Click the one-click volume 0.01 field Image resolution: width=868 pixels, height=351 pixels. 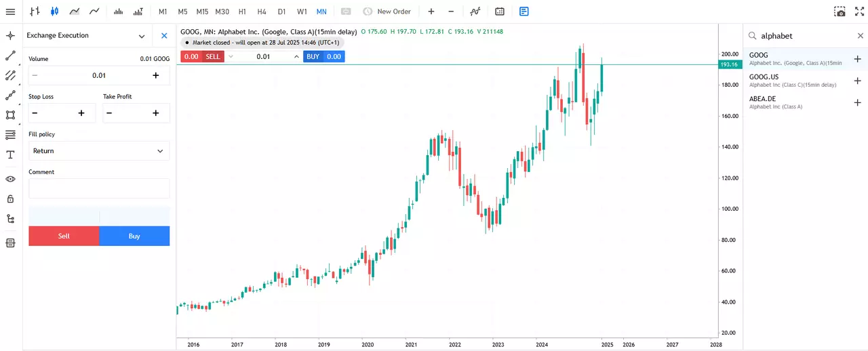point(263,56)
